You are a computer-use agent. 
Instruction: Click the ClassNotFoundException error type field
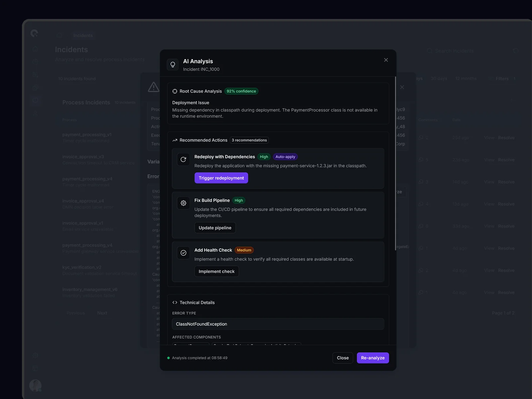(x=278, y=324)
